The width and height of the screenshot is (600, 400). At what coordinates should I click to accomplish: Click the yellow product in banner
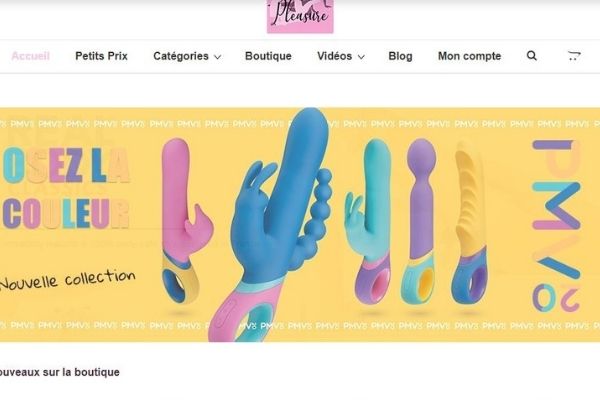pyautogui.click(x=470, y=222)
